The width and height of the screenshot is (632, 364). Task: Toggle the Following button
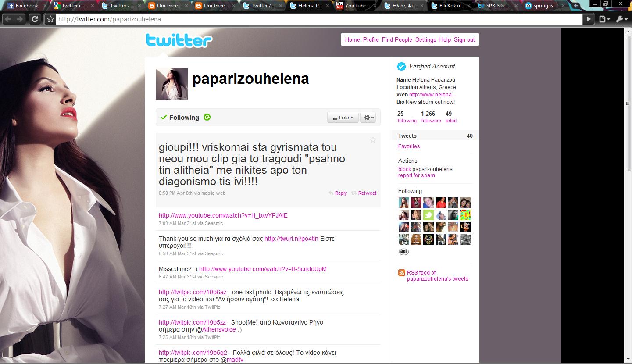[x=180, y=117]
